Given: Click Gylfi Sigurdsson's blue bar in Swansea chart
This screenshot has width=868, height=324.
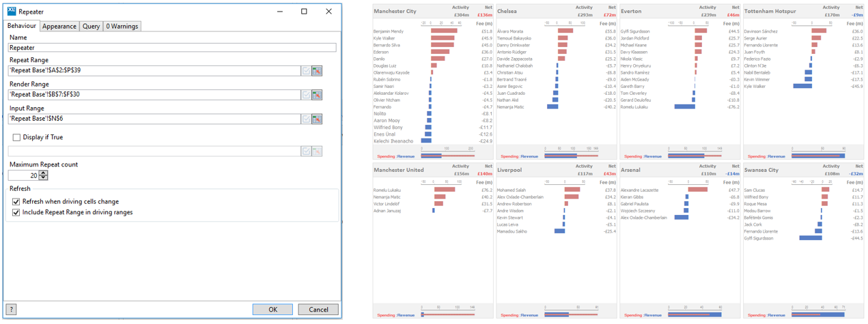Looking at the screenshot, I should pyautogui.click(x=810, y=238).
